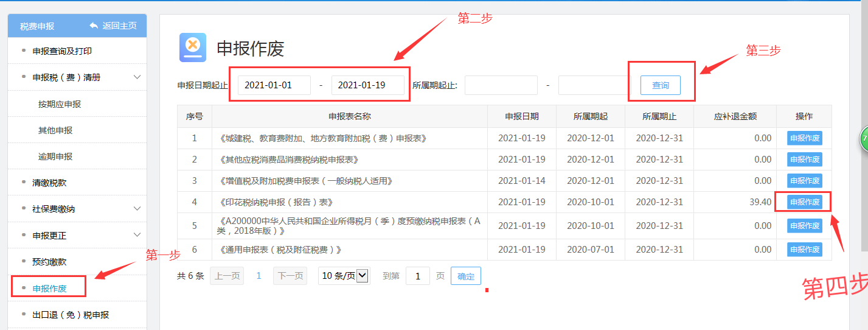Click 确定 to confirm page jump
The height and width of the screenshot is (330, 868).
click(x=465, y=276)
